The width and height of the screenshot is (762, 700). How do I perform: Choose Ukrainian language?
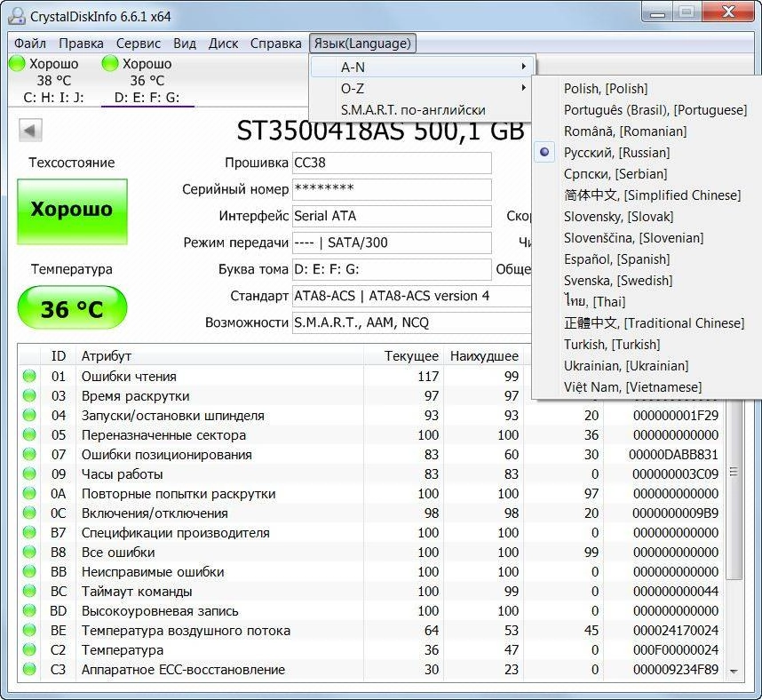(647, 366)
